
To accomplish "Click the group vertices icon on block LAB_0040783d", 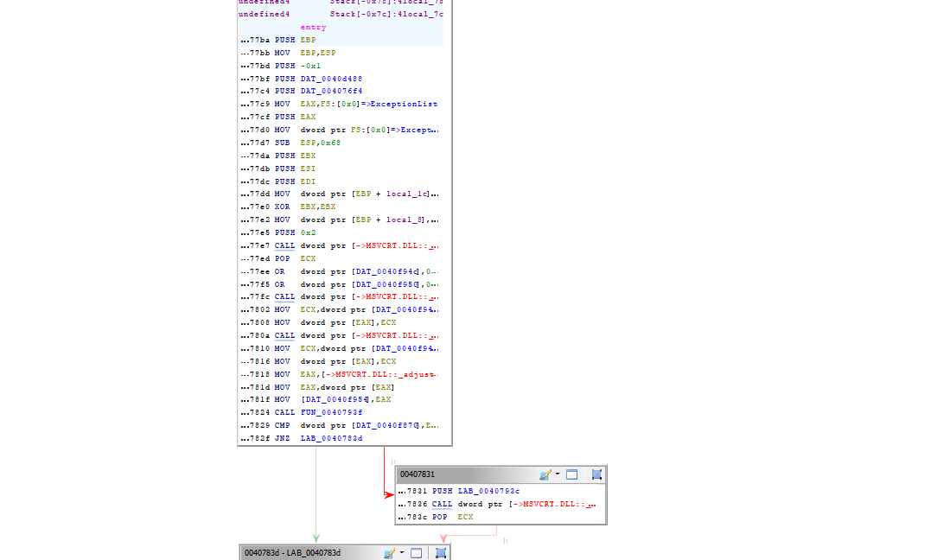I will coord(441,553).
